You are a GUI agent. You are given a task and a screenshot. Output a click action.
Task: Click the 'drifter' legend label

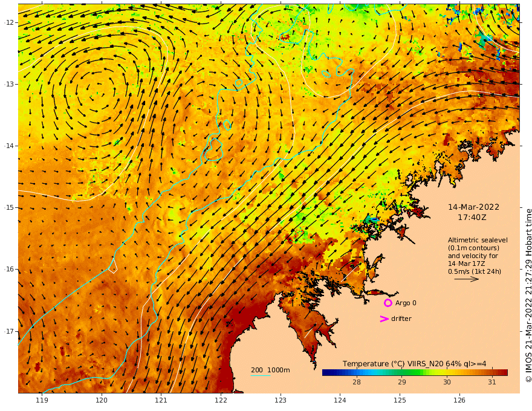pyautogui.click(x=401, y=319)
